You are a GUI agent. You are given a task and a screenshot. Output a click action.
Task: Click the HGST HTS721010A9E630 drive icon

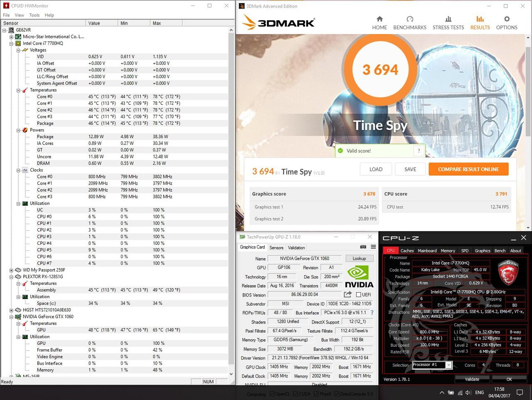coord(18,310)
